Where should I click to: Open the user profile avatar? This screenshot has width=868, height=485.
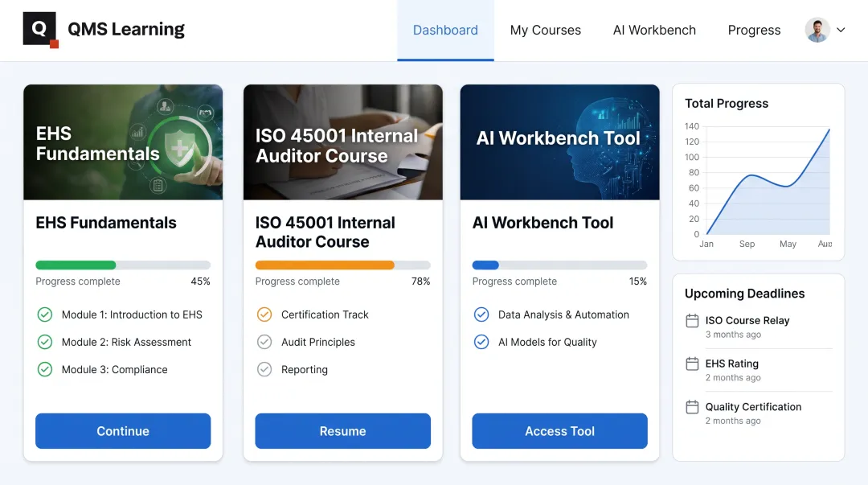[817, 30]
